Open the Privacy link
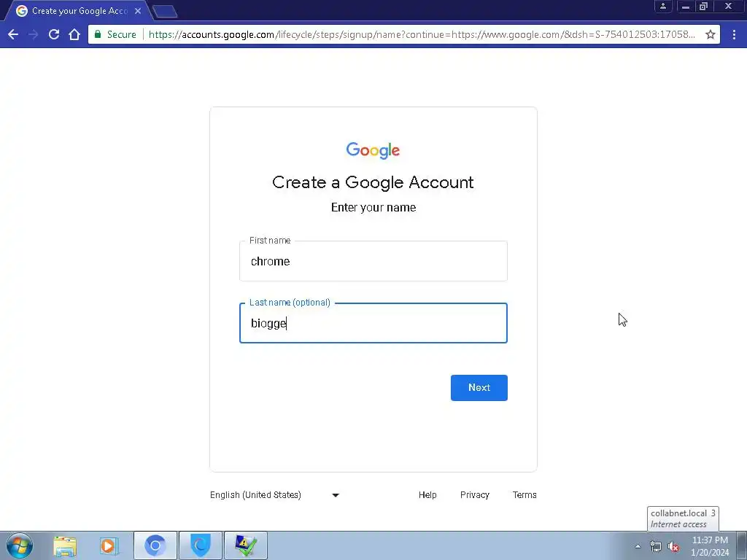The width and height of the screenshot is (747, 560). pos(474,495)
